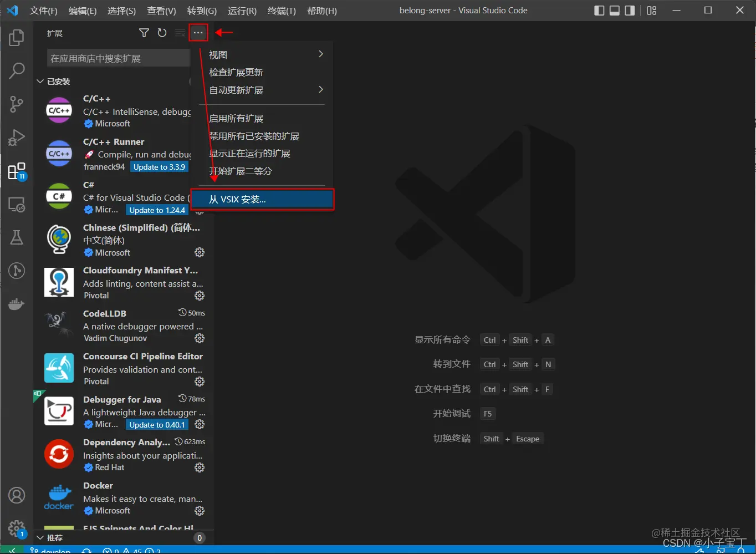Open the 运行(R) menu

tap(242, 11)
